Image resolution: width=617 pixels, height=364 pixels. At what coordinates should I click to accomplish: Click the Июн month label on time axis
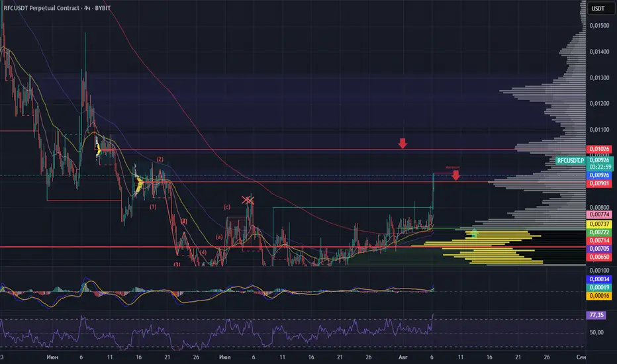[52, 357]
